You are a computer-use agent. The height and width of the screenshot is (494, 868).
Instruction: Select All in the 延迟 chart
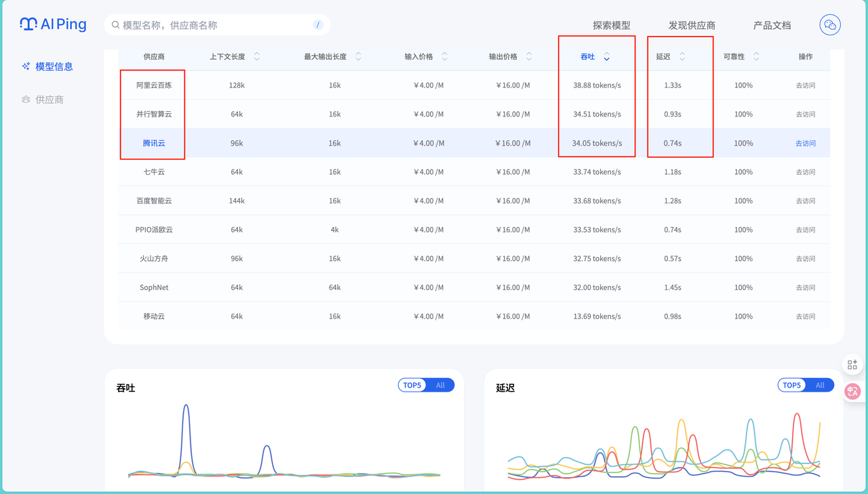point(820,385)
